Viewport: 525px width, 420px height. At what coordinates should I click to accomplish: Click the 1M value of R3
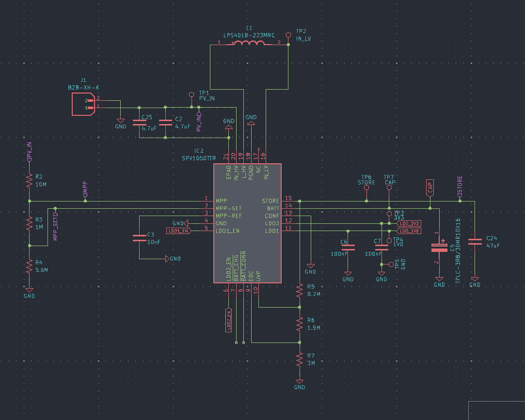[39, 227]
